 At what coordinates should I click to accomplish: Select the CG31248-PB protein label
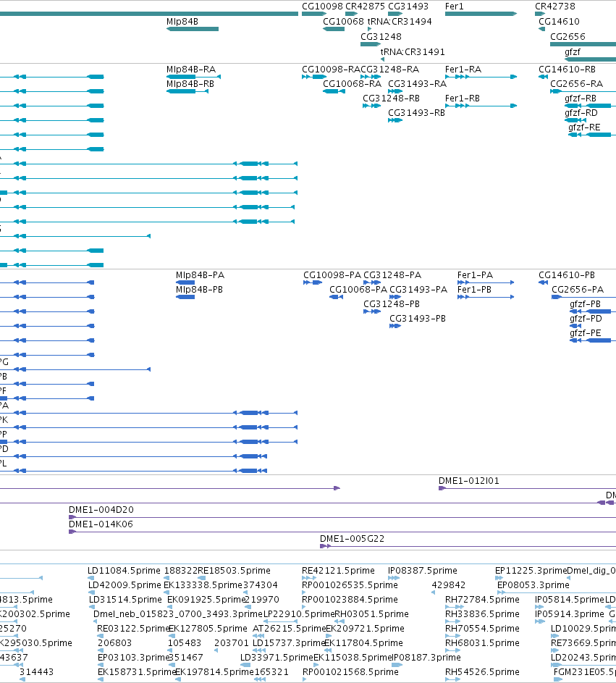(392, 303)
